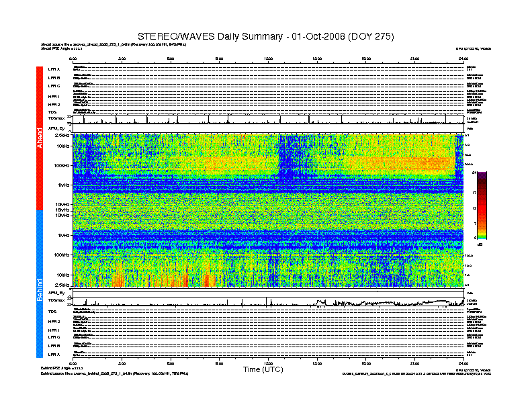The image size is (532, 411).
Task: Click the "100kHz" label of the Ahead spectrogram
Action: click(x=62, y=165)
